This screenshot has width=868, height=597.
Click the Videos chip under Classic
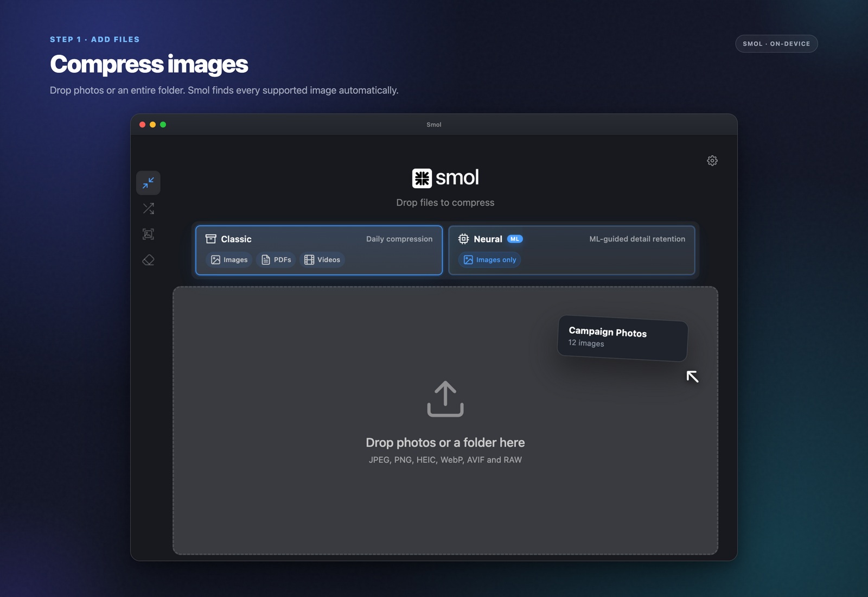pyautogui.click(x=322, y=260)
